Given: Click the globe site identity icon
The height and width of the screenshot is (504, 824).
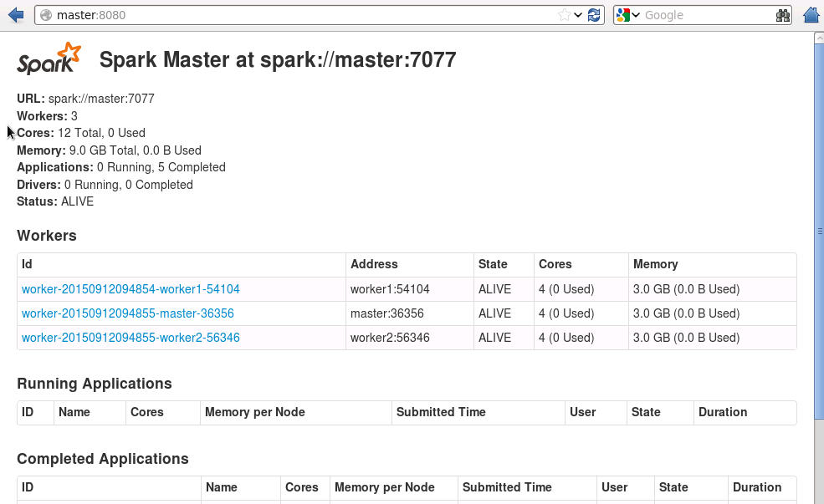Looking at the screenshot, I should pyautogui.click(x=46, y=15).
